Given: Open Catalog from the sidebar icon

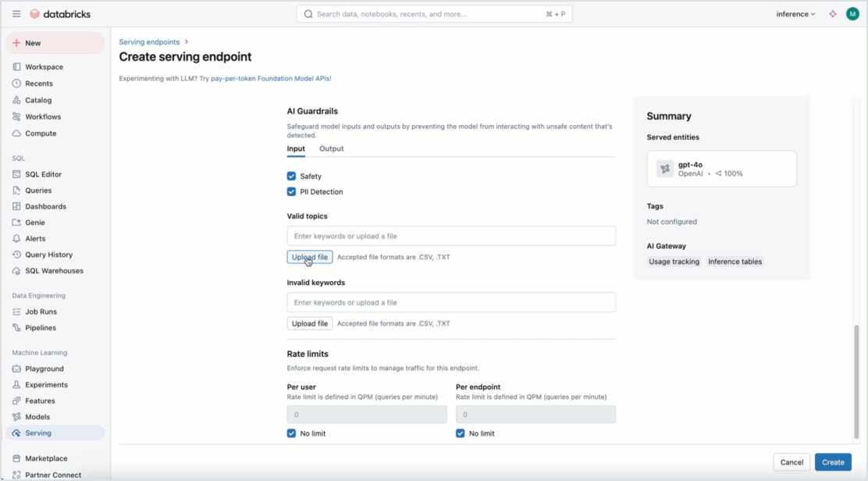Looking at the screenshot, I should pyautogui.click(x=16, y=100).
